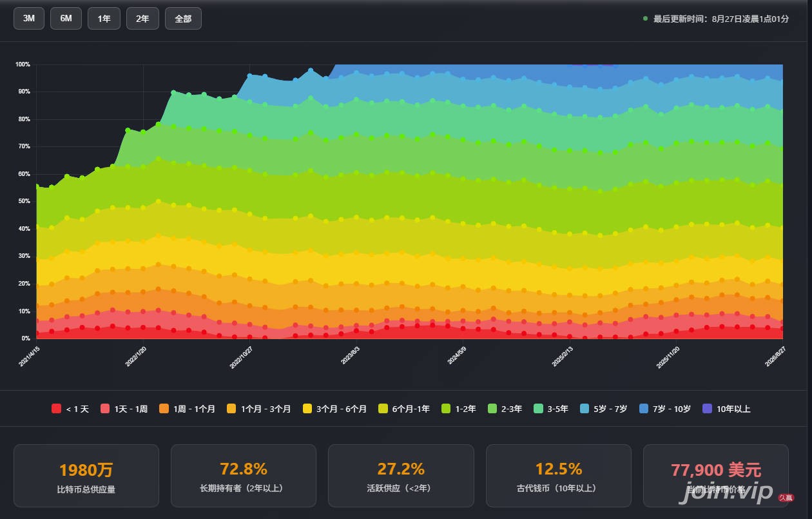Open the 27.2% 活跃供应 card
The width and height of the screenshot is (812, 519).
(401, 476)
